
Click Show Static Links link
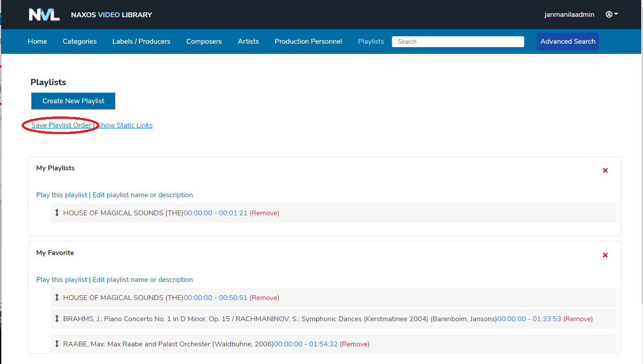pos(125,125)
